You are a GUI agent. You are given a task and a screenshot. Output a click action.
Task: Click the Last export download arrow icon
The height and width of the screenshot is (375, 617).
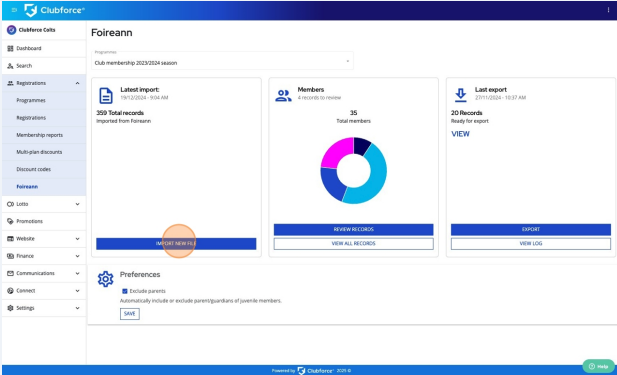(460, 95)
